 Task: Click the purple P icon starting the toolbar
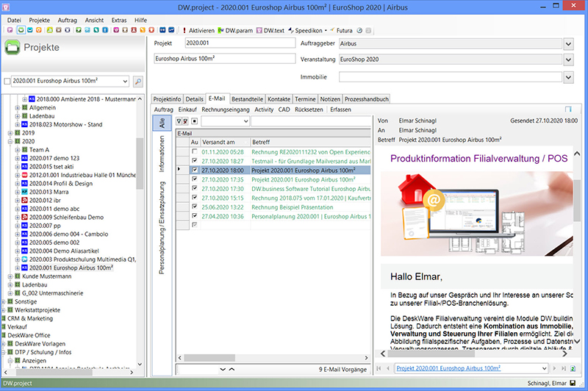[10, 30]
